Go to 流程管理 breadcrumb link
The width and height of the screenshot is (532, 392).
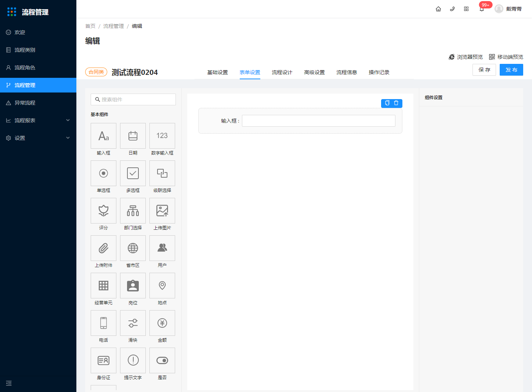point(113,26)
